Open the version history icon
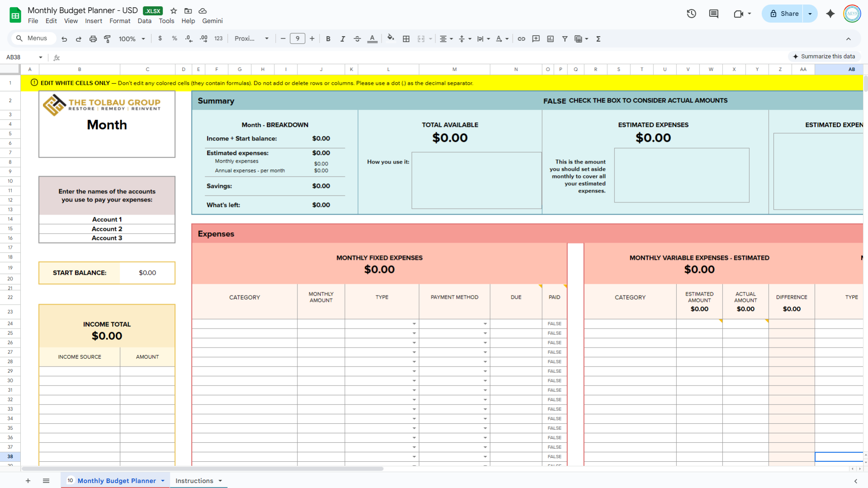Image resolution: width=868 pixels, height=488 pixels. click(691, 14)
